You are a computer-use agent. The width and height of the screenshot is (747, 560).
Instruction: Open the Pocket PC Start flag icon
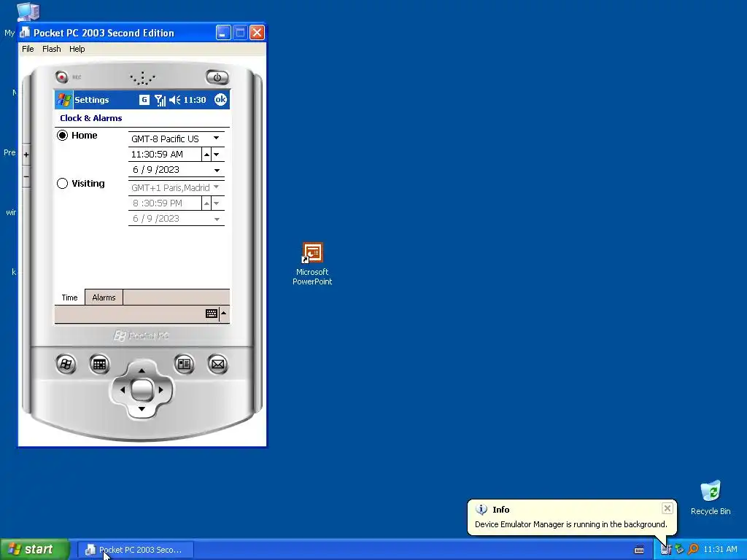64,100
